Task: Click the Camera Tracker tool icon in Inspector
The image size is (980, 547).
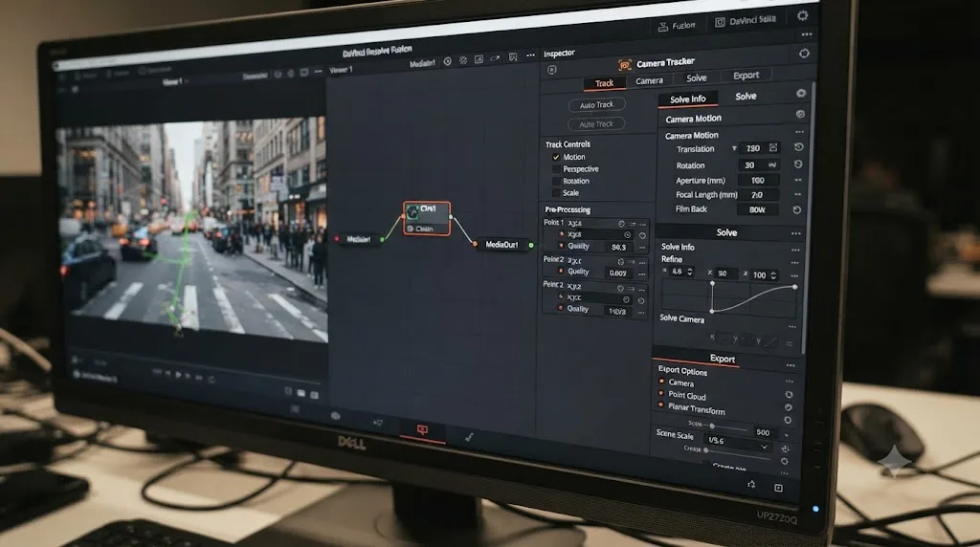Action: tap(624, 65)
